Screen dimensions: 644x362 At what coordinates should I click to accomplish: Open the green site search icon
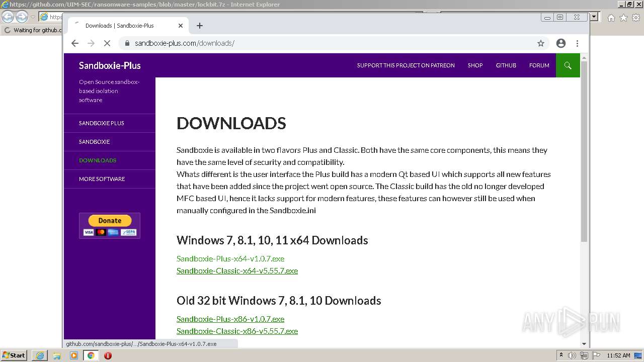click(568, 65)
